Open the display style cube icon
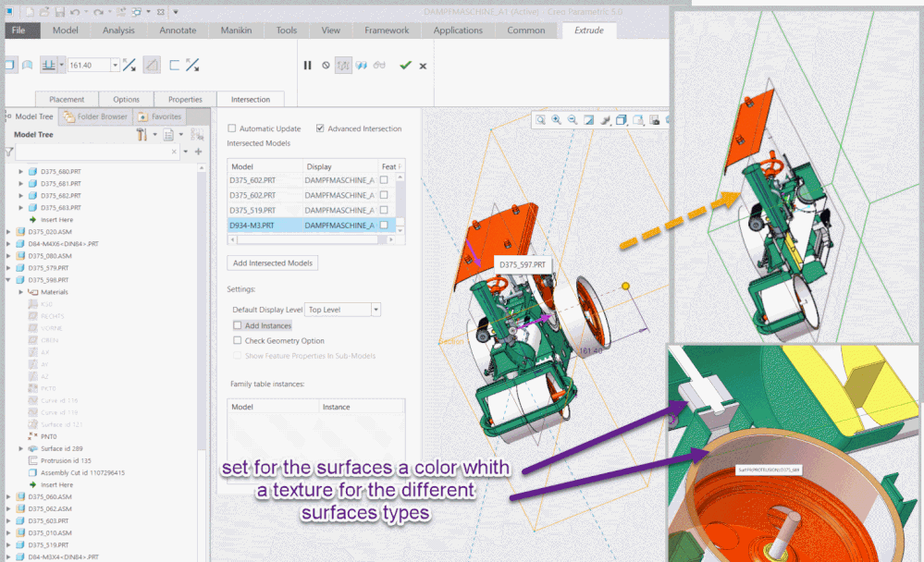 pos(622,120)
